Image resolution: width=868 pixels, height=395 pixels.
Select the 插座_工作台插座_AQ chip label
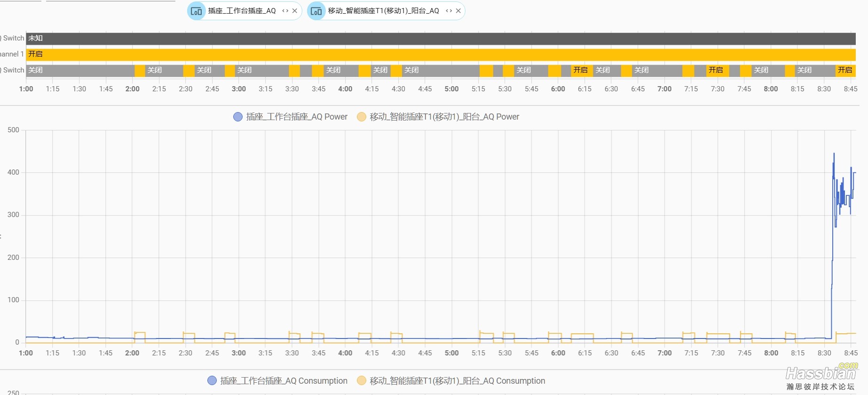[x=242, y=11]
